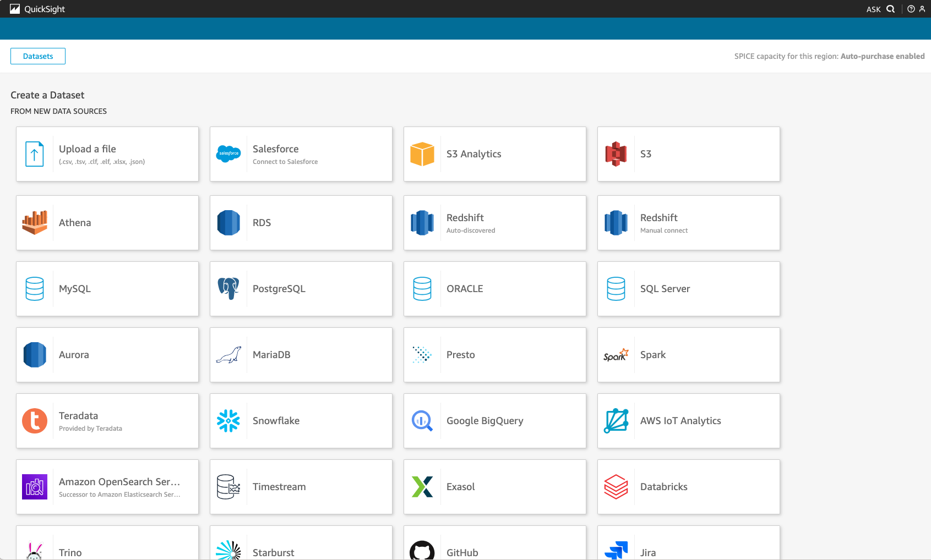
Task: Click the QuickSight logo icon
Action: [x=15, y=9]
